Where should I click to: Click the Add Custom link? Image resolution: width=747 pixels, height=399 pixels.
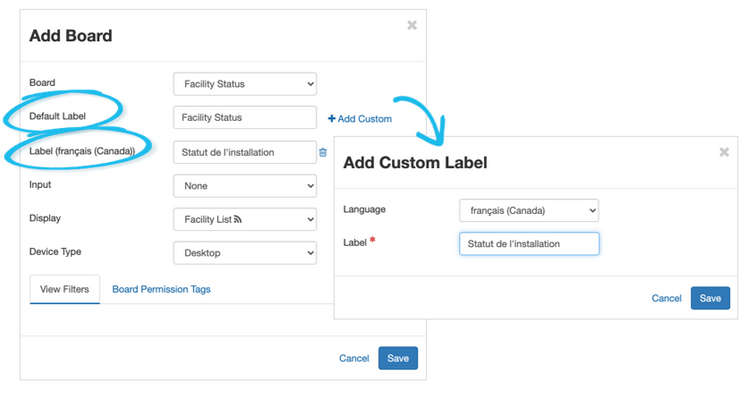pyautogui.click(x=360, y=119)
